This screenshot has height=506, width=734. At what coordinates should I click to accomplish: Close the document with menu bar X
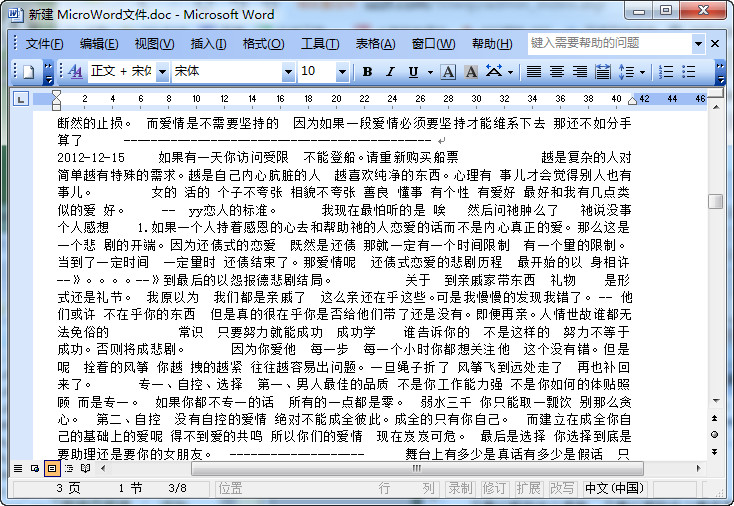click(x=715, y=44)
